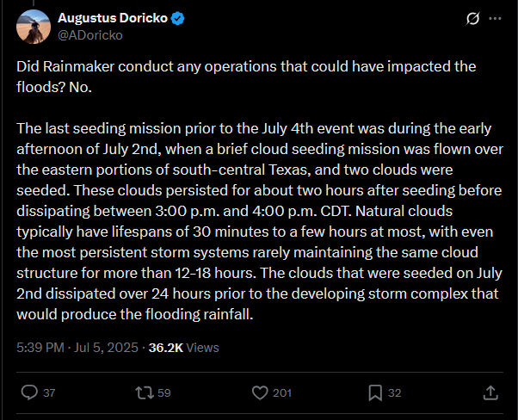Click the bookmark count 32

coord(394,393)
